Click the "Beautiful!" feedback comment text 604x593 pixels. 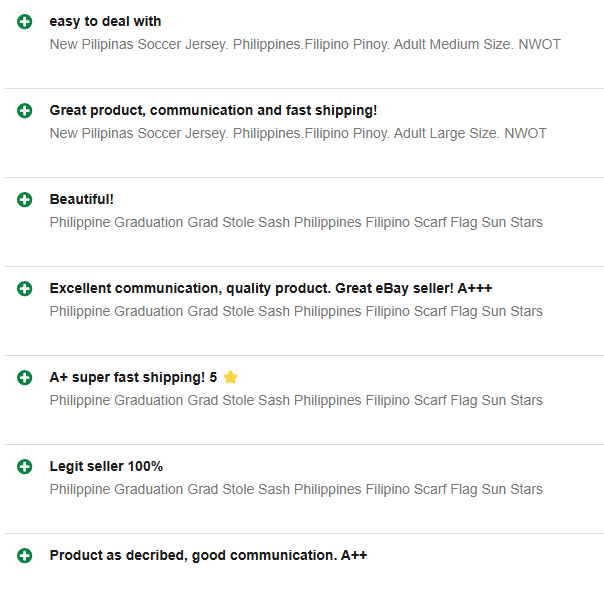click(x=81, y=200)
